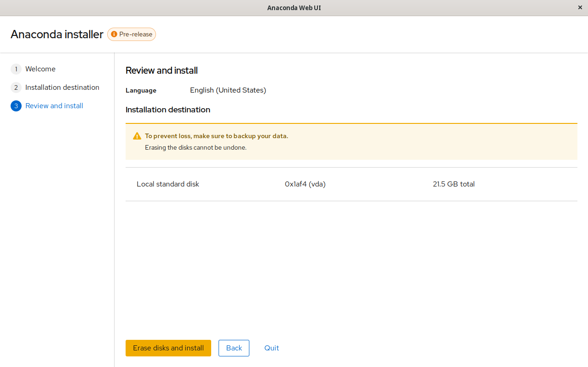Image resolution: width=588 pixels, height=367 pixels.
Task: Click the 21.5 GB total value
Action: tap(454, 184)
